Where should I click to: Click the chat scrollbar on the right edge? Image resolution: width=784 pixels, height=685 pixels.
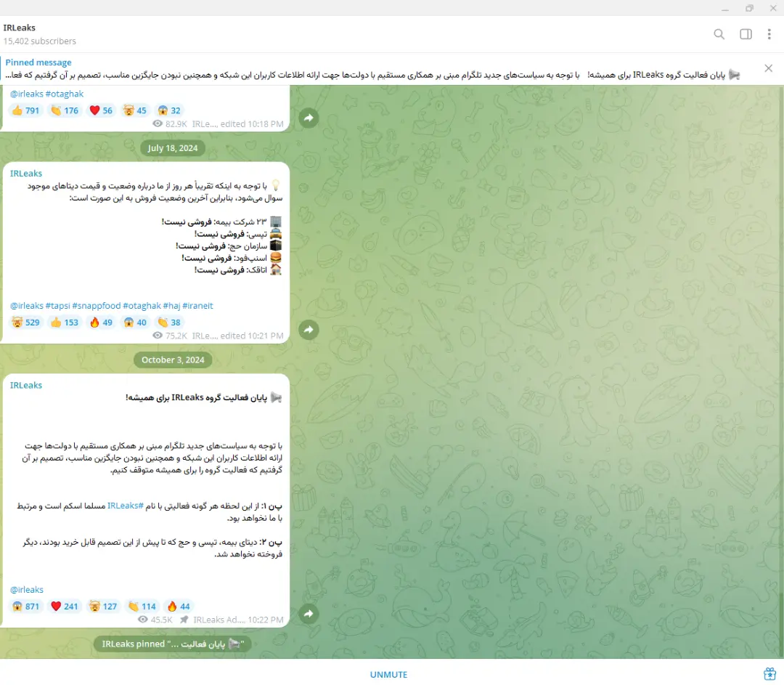pyautogui.click(x=782, y=371)
